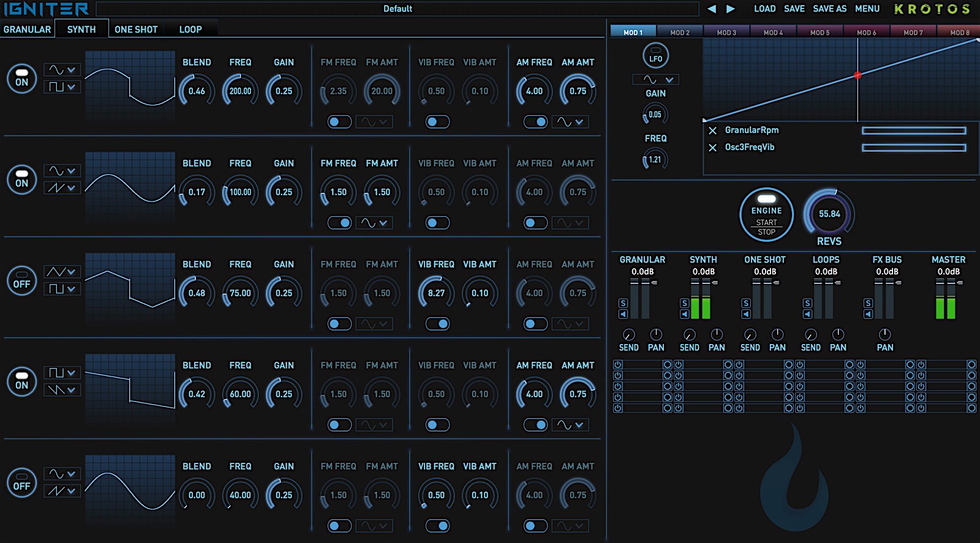Click the Loops channel SEND knob
This screenshot has width=980, height=543.
pos(810,335)
